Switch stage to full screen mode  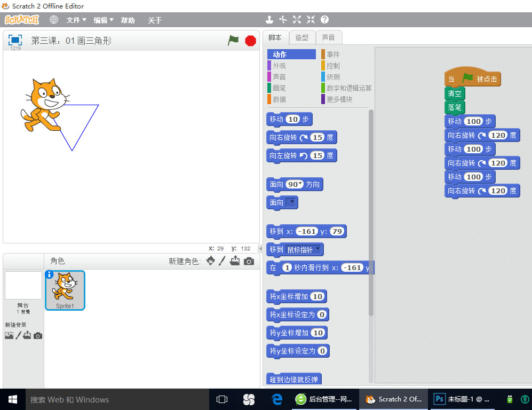15,40
